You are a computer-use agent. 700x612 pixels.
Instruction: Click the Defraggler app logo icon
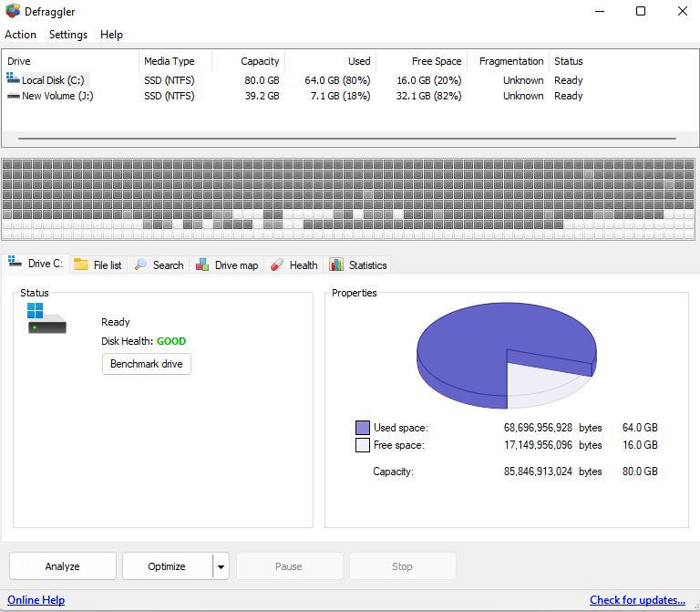coord(12,12)
